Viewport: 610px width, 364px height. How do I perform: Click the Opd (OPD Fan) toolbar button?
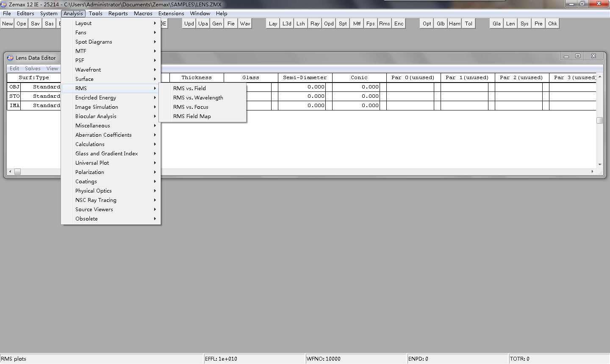(x=329, y=24)
